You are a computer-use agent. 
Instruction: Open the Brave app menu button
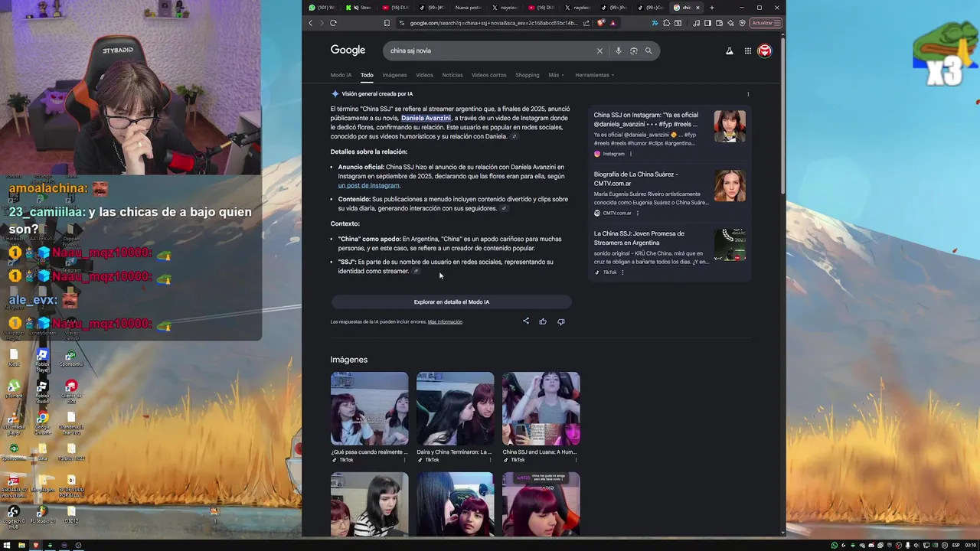point(777,23)
